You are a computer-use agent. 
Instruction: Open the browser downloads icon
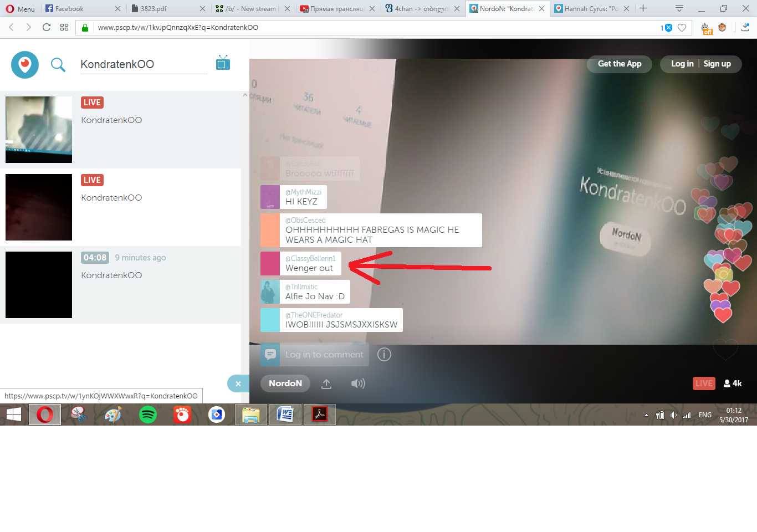(745, 27)
